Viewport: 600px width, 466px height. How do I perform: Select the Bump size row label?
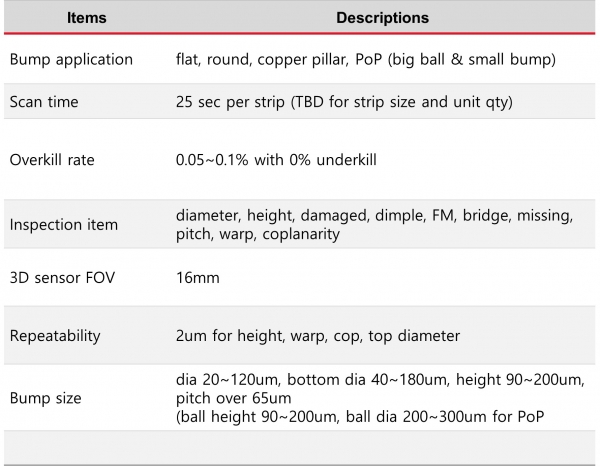(x=46, y=398)
